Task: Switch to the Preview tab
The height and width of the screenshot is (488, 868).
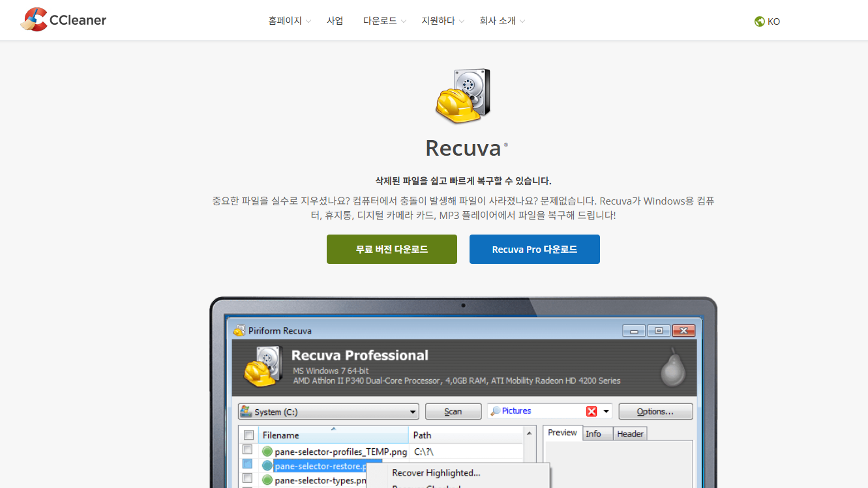Action: click(x=562, y=433)
